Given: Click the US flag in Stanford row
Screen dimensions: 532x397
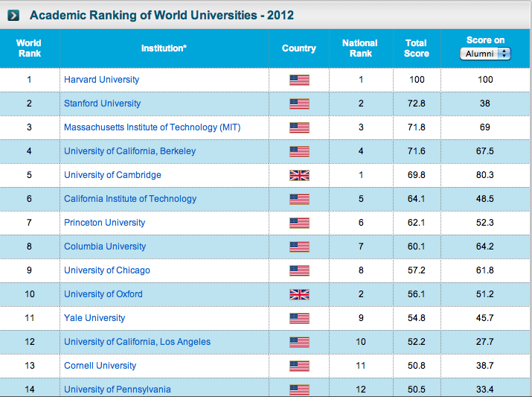Looking at the screenshot, I should [x=299, y=104].
